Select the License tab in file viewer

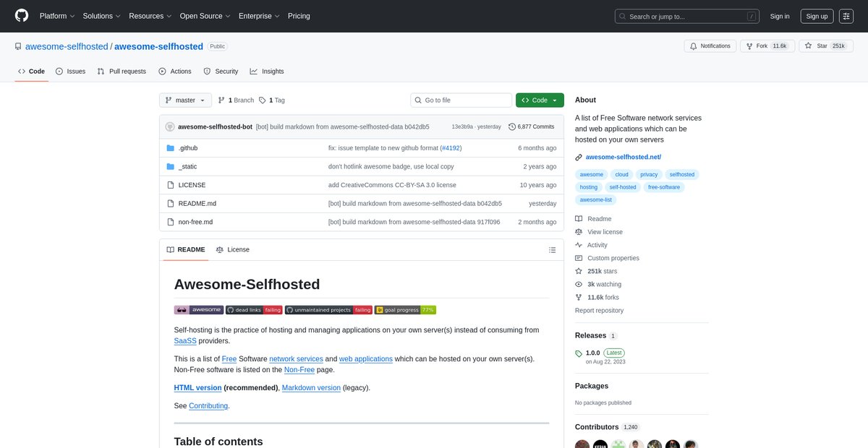[x=232, y=249]
